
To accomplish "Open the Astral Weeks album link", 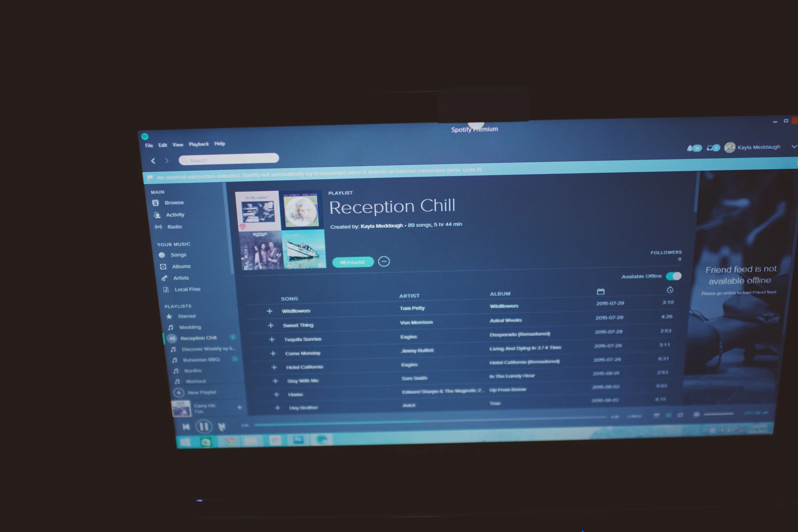I will click(x=506, y=320).
